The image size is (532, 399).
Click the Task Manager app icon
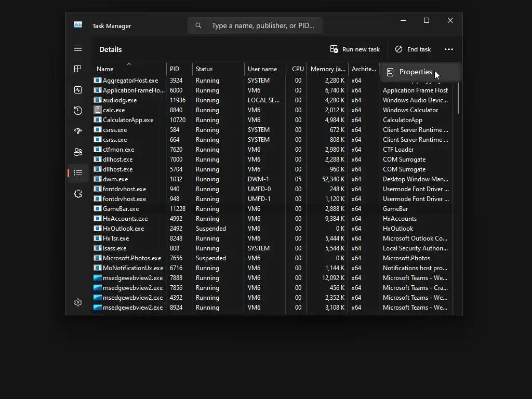coord(78,24)
